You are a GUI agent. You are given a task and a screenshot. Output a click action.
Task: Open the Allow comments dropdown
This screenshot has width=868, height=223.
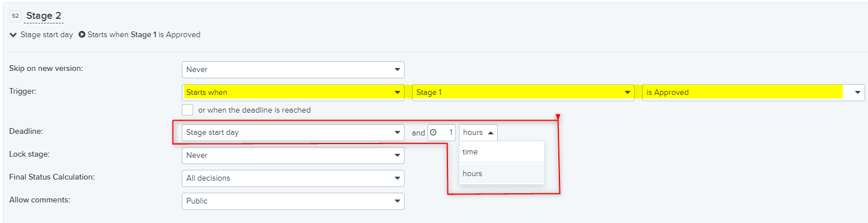click(x=293, y=201)
